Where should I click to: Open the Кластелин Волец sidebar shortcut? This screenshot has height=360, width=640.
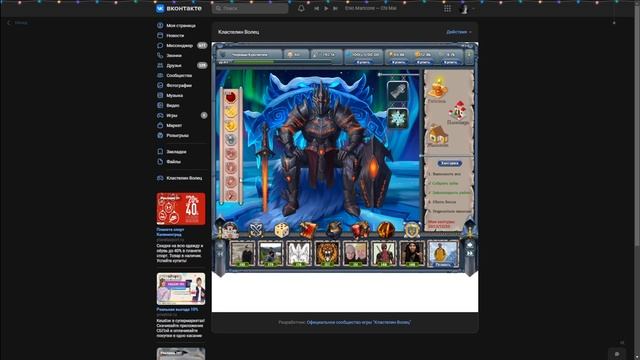tap(180, 178)
